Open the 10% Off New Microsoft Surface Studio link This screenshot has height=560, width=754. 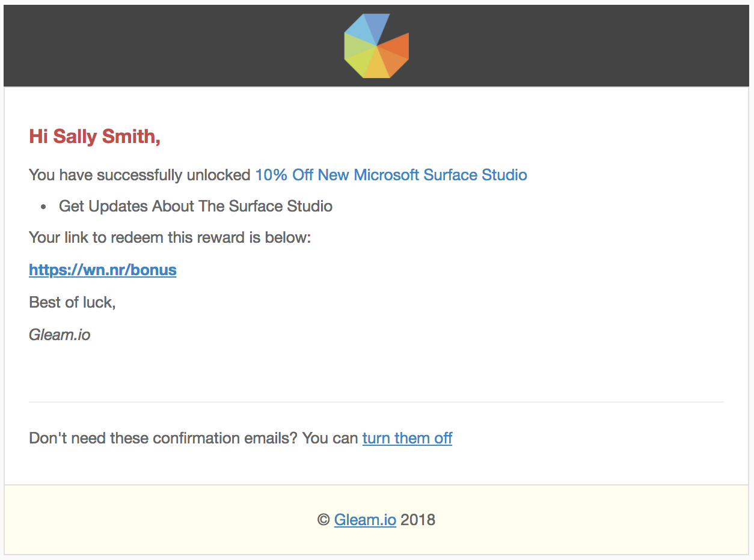(391, 175)
